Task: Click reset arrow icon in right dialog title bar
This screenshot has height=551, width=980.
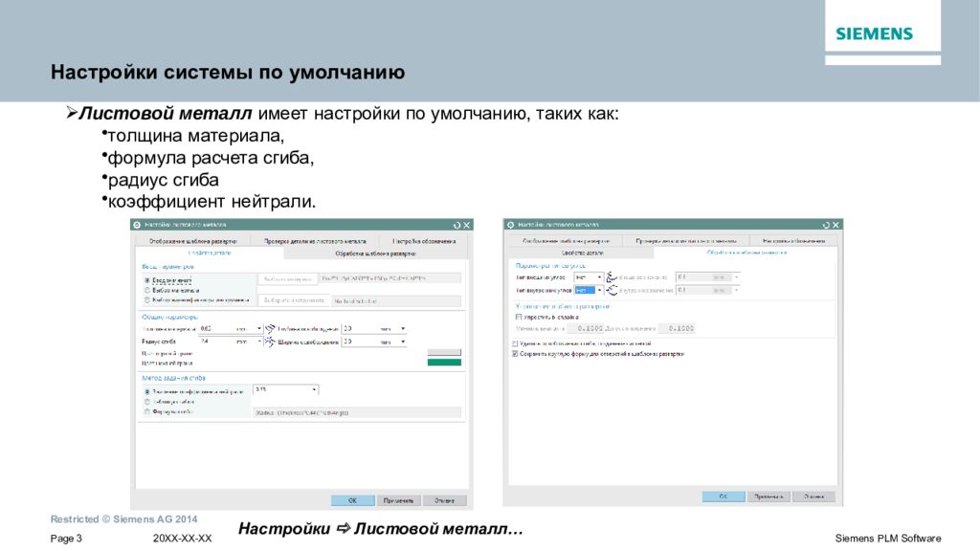Action: tap(826, 225)
